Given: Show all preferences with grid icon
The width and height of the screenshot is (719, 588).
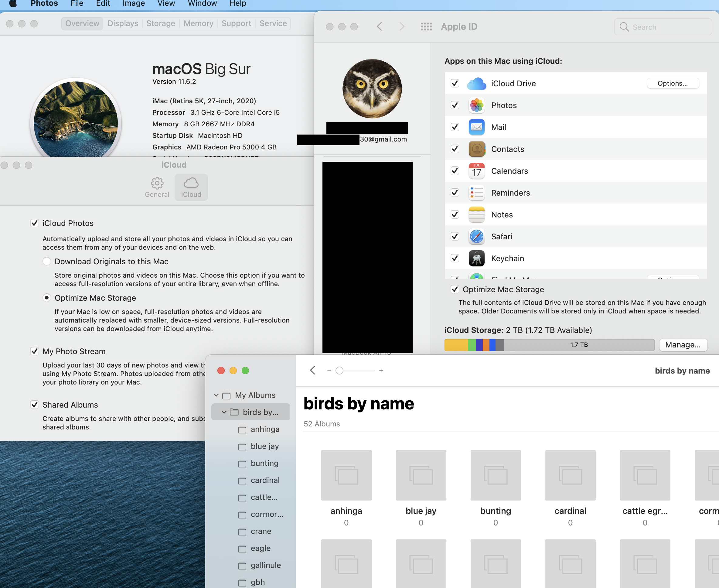Looking at the screenshot, I should 426,27.
